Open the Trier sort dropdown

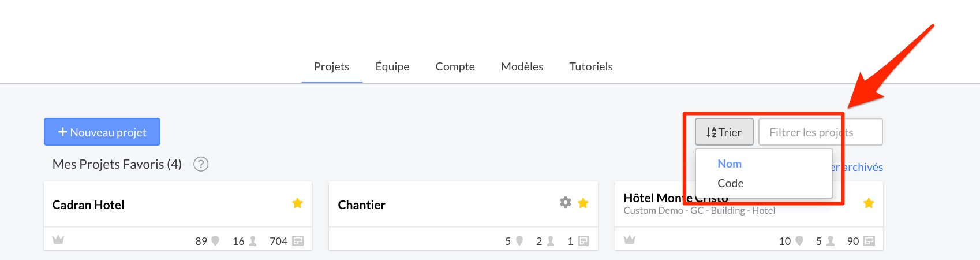point(724,132)
